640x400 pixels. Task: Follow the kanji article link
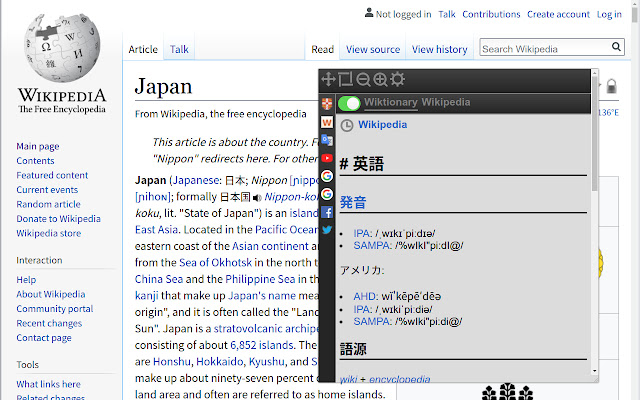coord(147,296)
